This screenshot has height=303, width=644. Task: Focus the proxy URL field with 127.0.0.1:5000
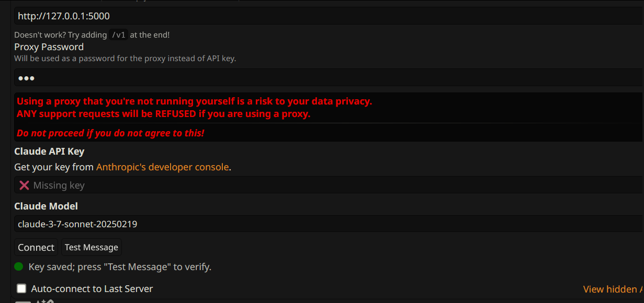tap(329, 16)
